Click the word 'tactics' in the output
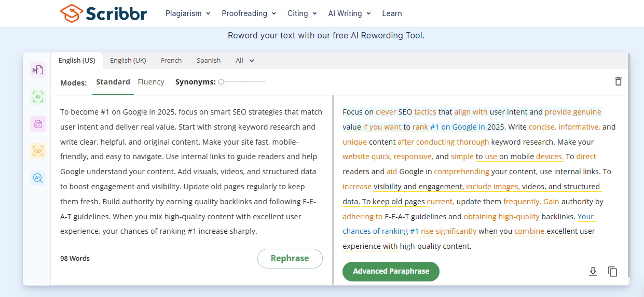This screenshot has width=644, height=297. pyautogui.click(x=425, y=112)
